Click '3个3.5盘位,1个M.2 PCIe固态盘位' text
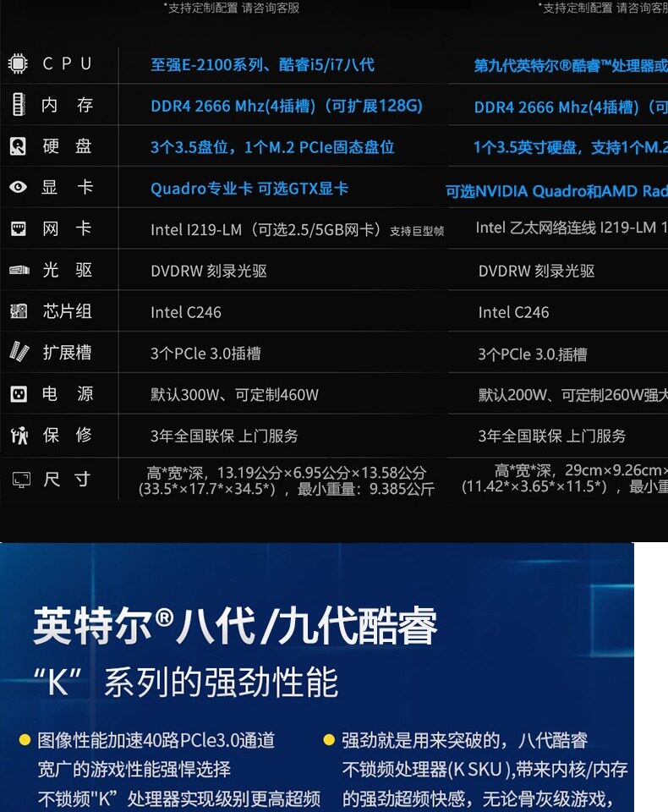668x812 pixels. pyautogui.click(x=272, y=147)
